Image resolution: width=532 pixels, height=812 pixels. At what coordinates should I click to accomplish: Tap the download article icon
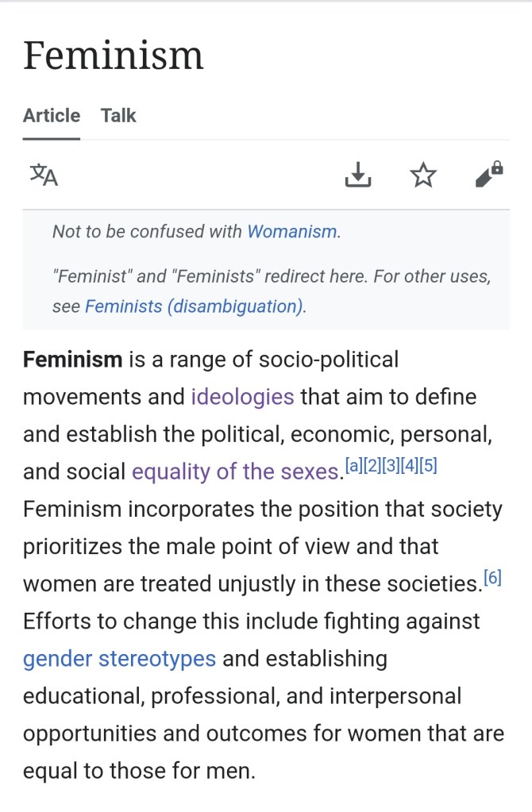pos(358,175)
